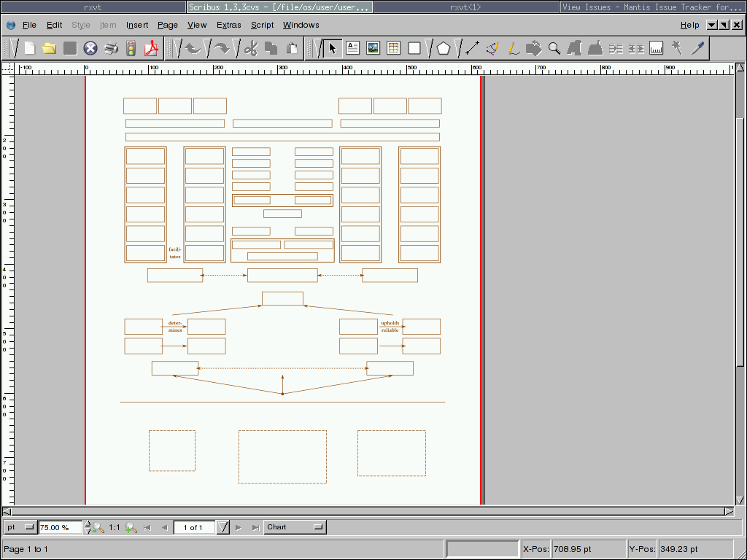Pick the Bezier curve tool
The width and height of the screenshot is (747, 560).
pyautogui.click(x=492, y=49)
